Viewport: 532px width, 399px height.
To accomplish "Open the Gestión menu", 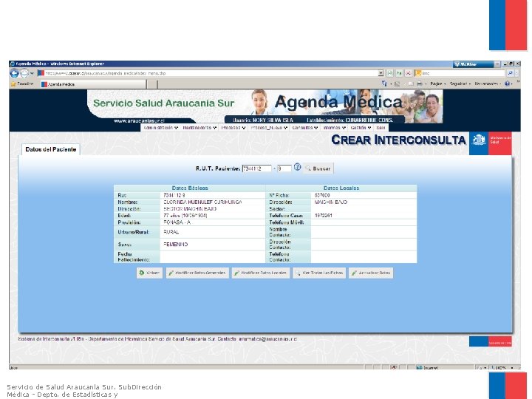I will pos(361,128).
